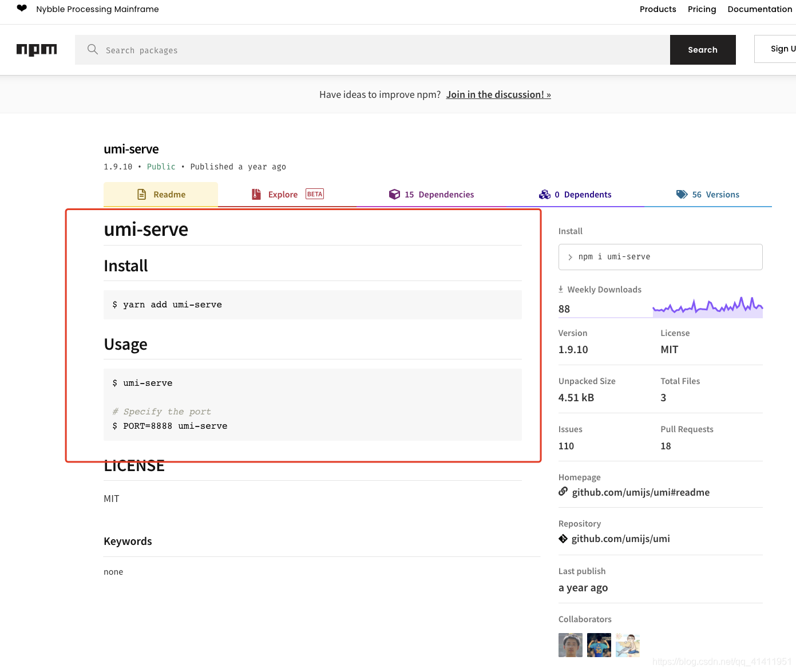Image resolution: width=796 pixels, height=672 pixels.
Task: Open github.com/umijs/umi#readme homepage link
Action: coord(640,492)
